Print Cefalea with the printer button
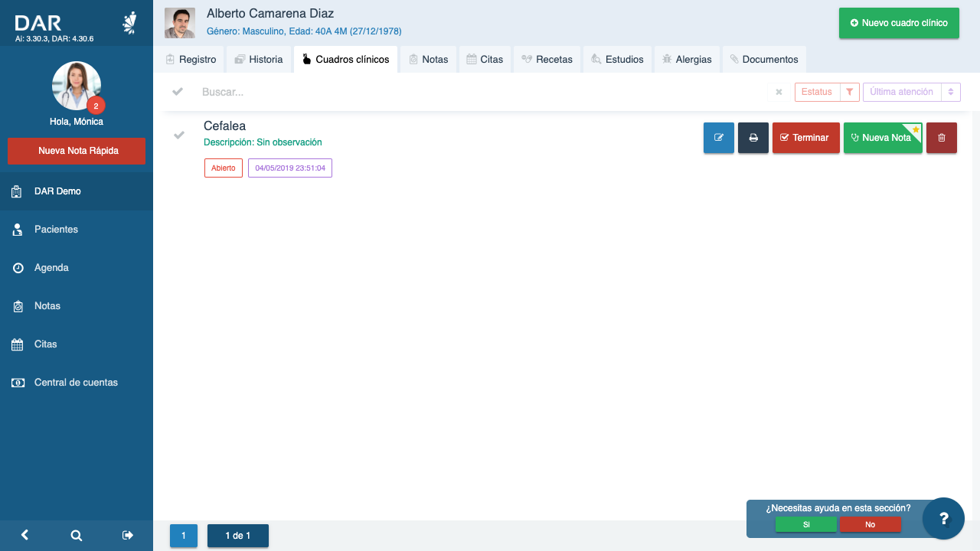This screenshot has height=551, width=980. 753,138
